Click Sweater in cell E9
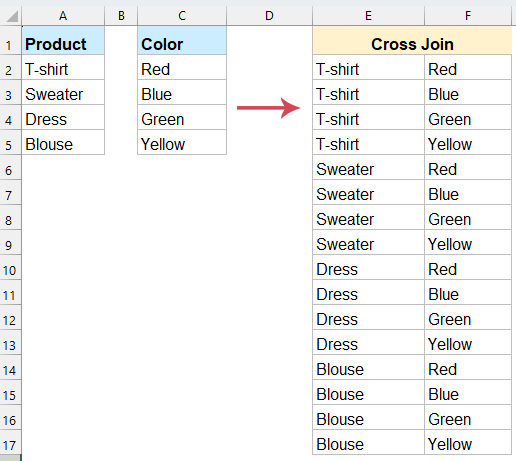This screenshot has width=516, height=461. point(368,242)
